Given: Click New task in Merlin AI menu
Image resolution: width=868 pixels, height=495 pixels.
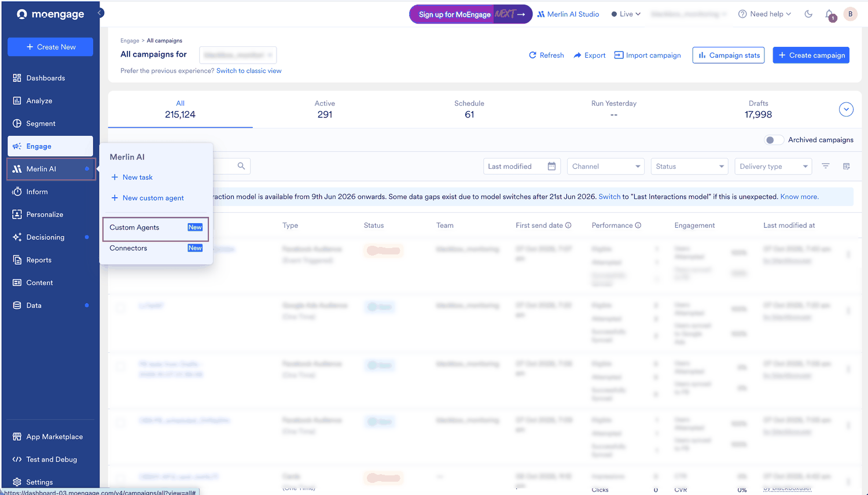Looking at the screenshot, I should point(132,178).
